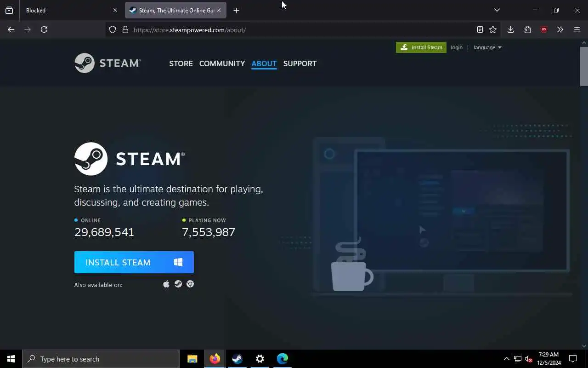Viewport: 588px width, 368px height.
Task: Click the Steam logo in the header
Action: pos(107,63)
